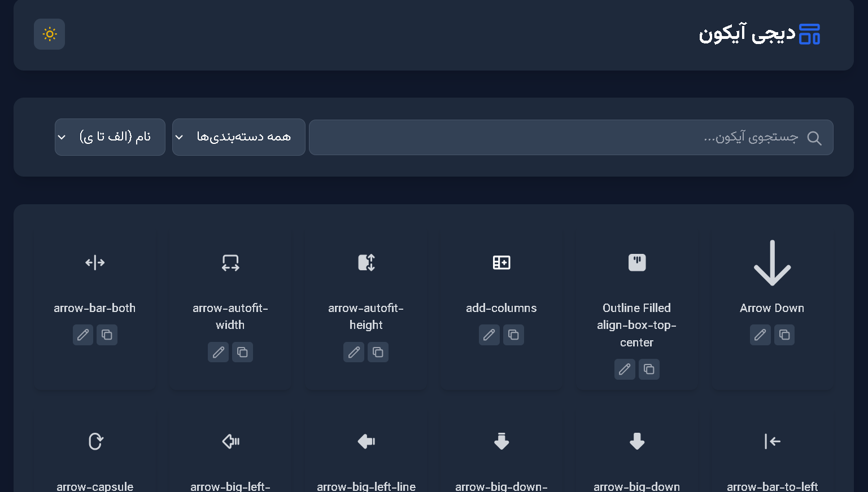Edit the align-box-top-center icon
868x492 pixels.
point(625,370)
